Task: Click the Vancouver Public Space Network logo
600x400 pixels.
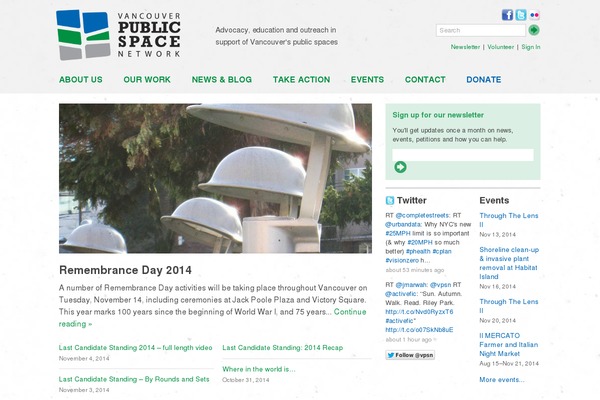Action: (118, 35)
